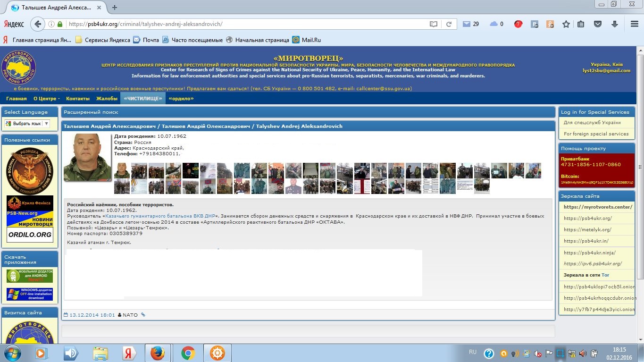Open the Windows OFF-line installation download banner
The height and width of the screenshot is (362, 644).
tap(30, 295)
